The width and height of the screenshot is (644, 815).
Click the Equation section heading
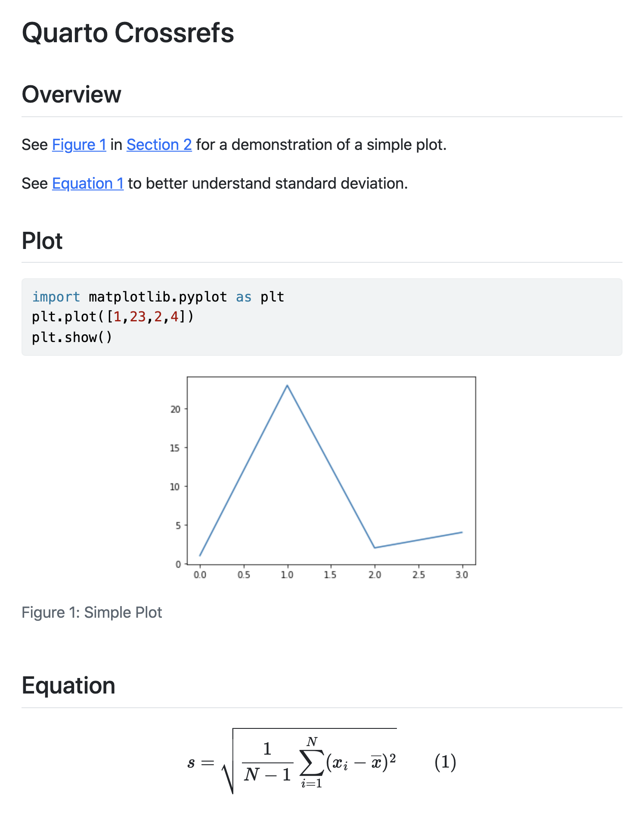pos(68,685)
